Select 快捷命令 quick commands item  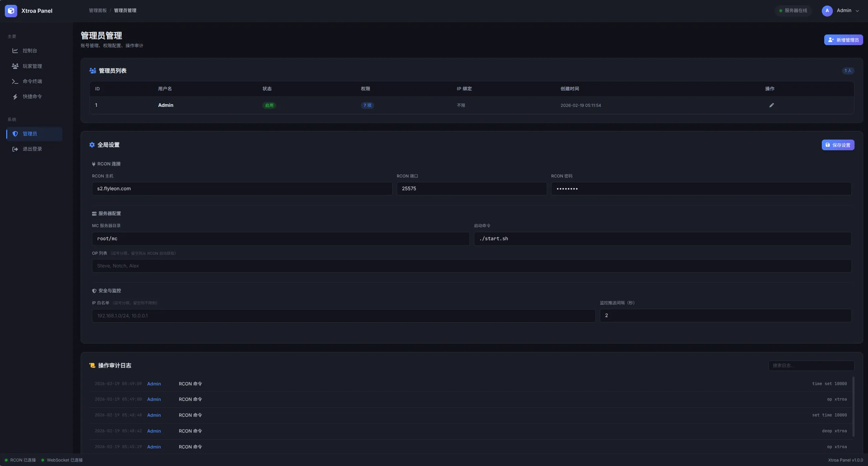click(32, 97)
